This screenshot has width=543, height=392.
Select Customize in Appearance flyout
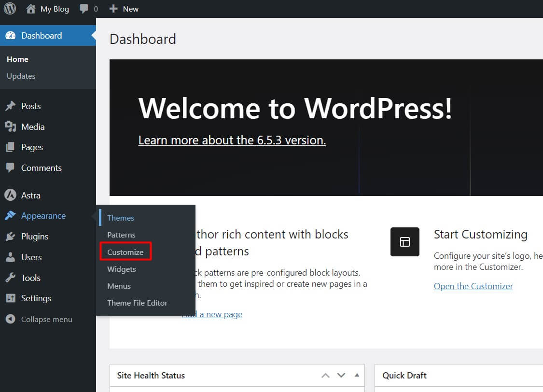pos(125,252)
